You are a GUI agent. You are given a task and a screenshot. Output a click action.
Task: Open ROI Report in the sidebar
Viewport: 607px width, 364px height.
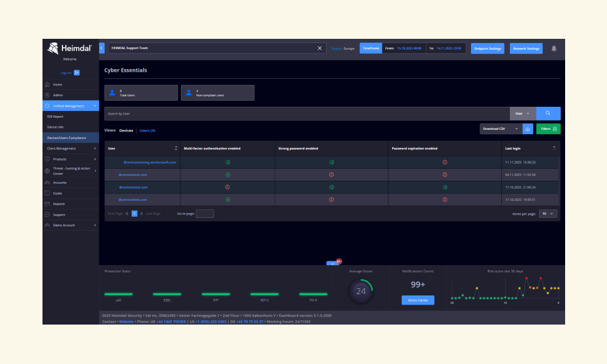[x=55, y=116]
